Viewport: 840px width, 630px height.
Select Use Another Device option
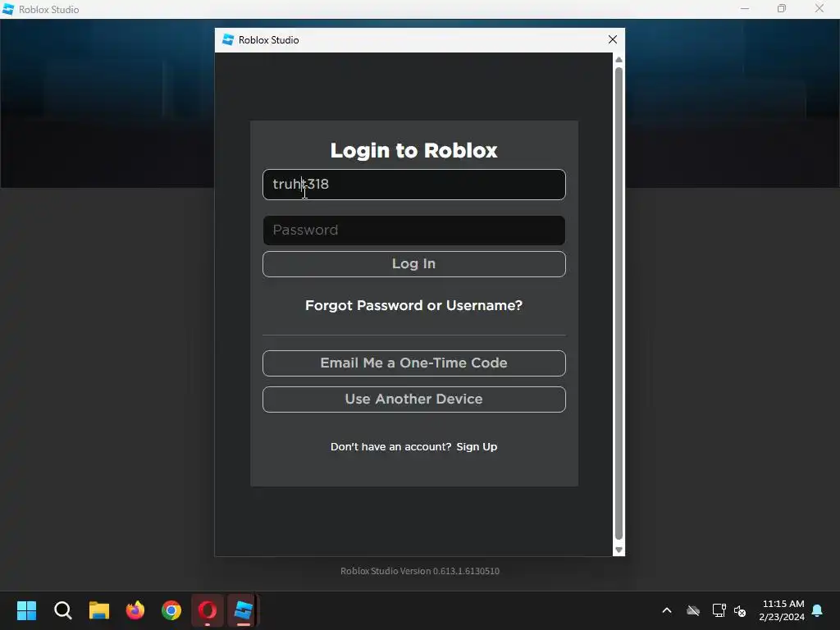pos(413,399)
